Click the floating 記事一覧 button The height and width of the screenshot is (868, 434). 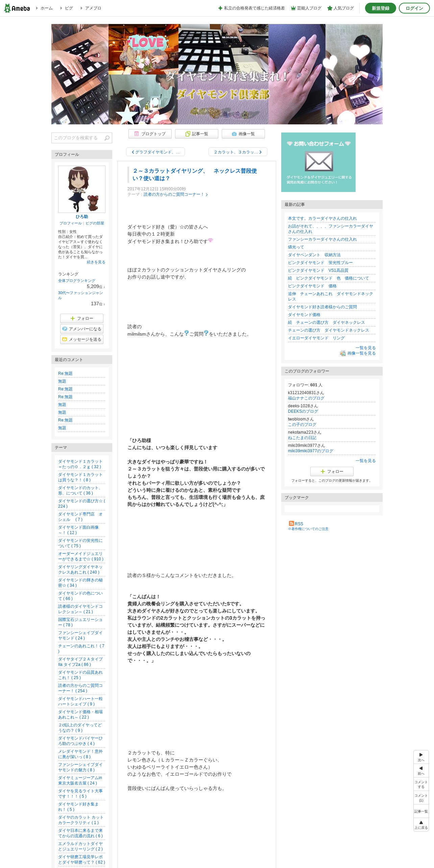(x=421, y=811)
